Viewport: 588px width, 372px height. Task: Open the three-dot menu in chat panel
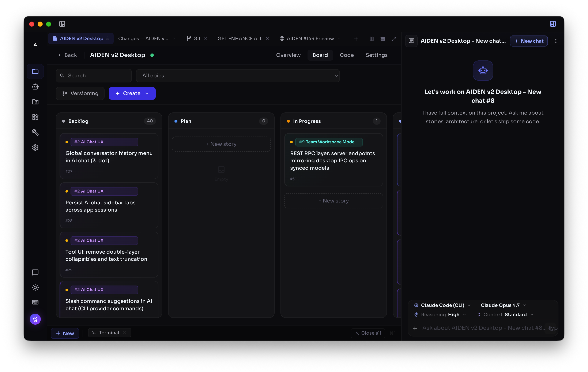pyautogui.click(x=556, y=41)
